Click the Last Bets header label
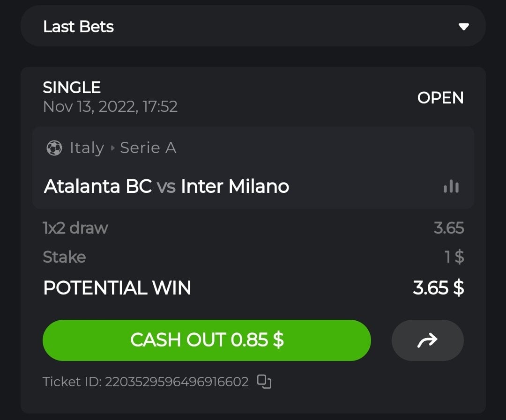 [x=78, y=27]
